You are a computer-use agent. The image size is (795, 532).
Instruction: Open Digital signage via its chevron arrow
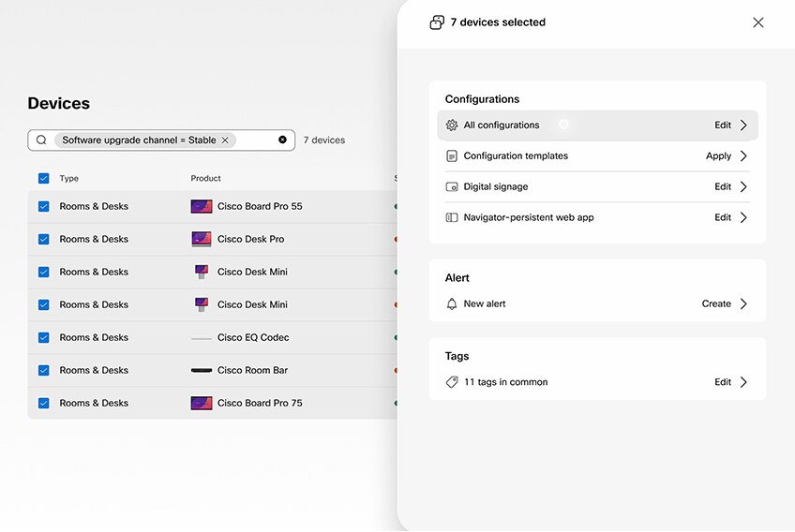(x=743, y=187)
